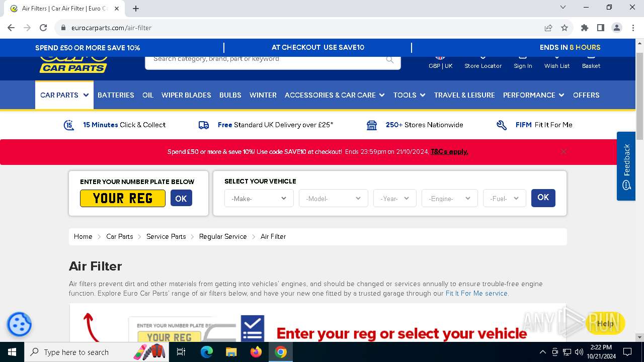Open Wiper Blades category
Screen dimensions: 644x362
(x=186, y=95)
